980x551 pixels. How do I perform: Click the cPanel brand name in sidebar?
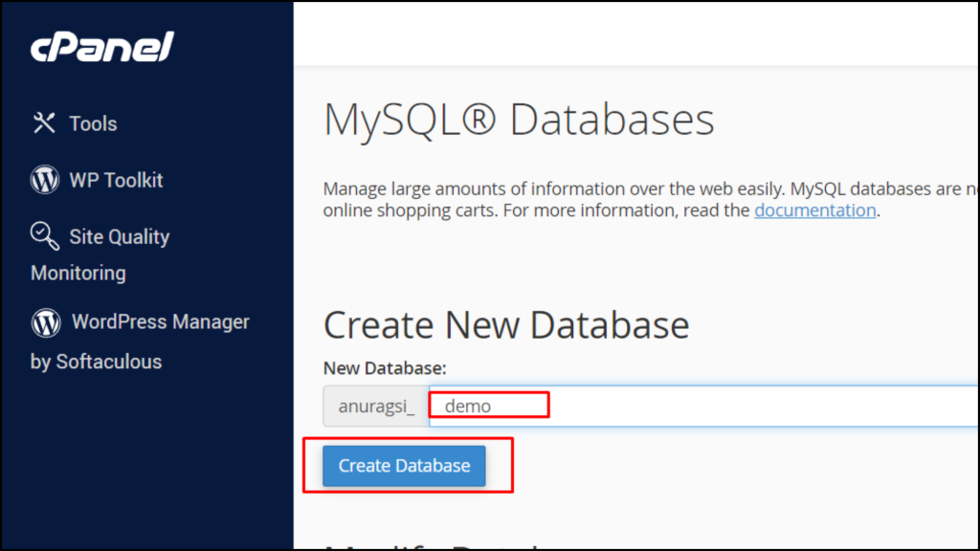point(101,47)
